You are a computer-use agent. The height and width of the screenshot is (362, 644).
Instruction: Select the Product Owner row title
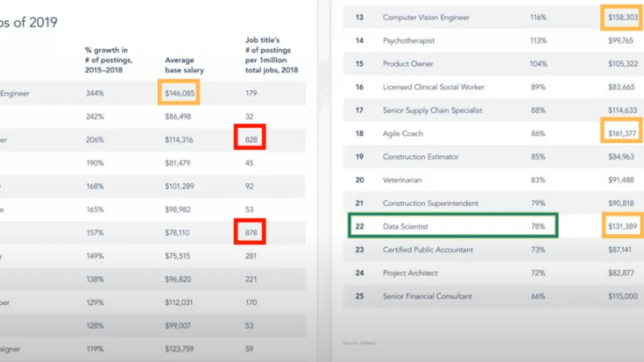point(408,64)
